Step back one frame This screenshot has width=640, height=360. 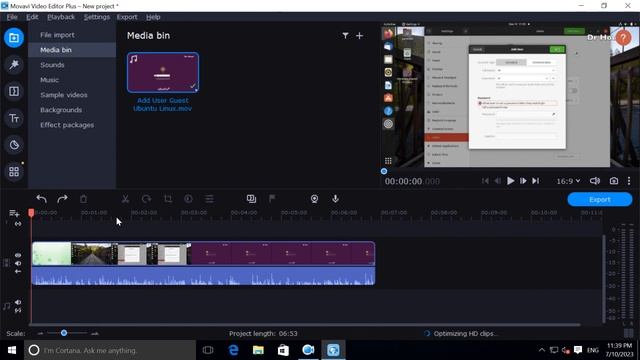[498, 181]
